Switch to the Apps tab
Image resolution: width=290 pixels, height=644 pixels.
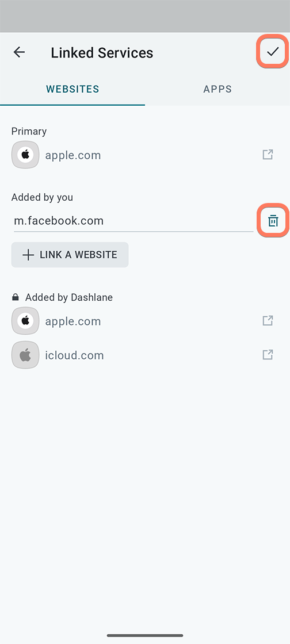(217, 89)
